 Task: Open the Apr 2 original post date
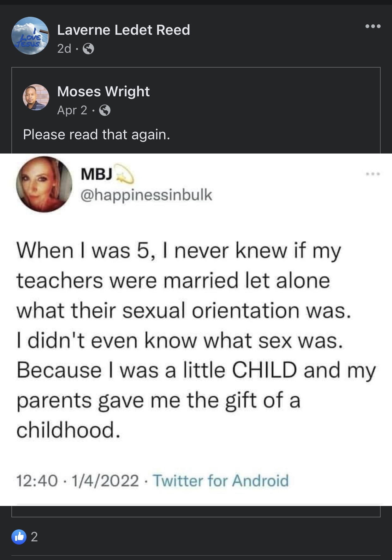point(72,110)
